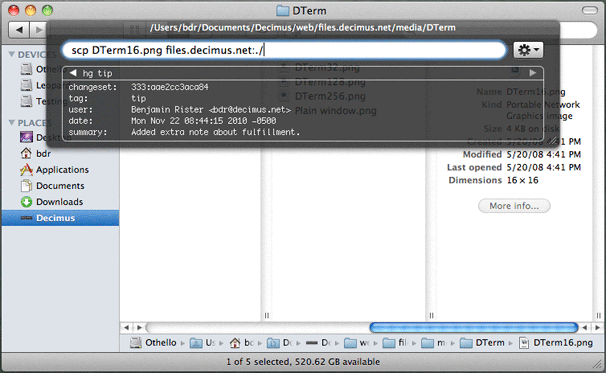Image resolution: width=606 pixels, height=373 pixels.
Task: Click the left scroll arrow at scrollbar start
Action: pos(126,328)
